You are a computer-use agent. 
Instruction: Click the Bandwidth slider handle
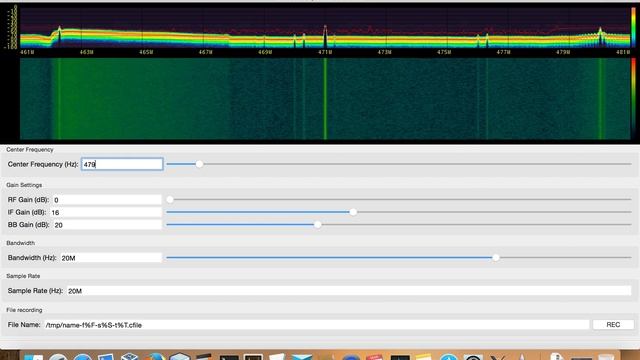click(496, 258)
